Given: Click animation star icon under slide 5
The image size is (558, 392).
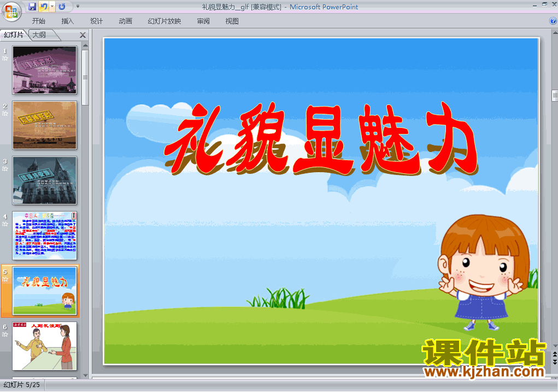Looking at the screenshot, I should pos(5,279).
